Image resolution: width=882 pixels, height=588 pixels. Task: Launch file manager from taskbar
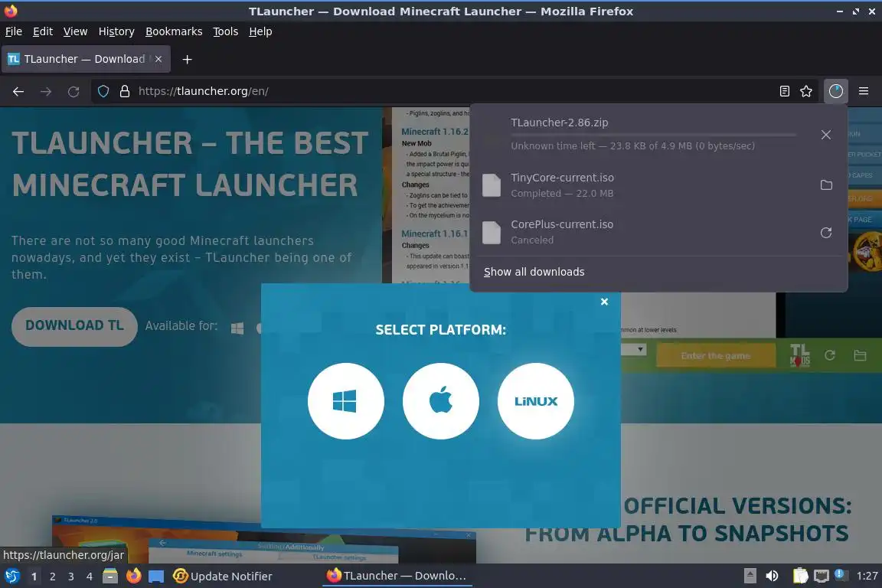tap(110, 576)
